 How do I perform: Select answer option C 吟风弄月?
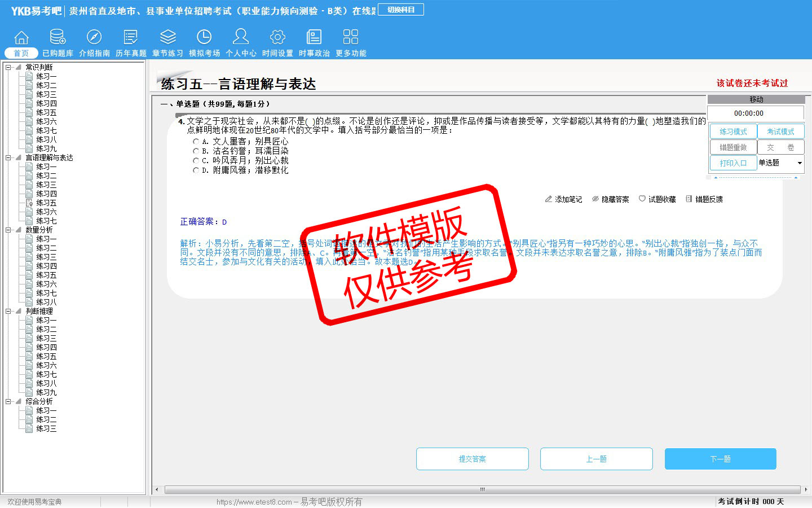click(x=196, y=161)
